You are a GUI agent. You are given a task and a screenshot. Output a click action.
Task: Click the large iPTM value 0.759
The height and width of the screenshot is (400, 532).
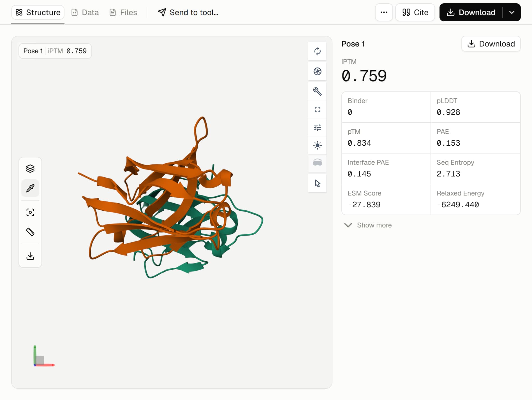click(x=364, y=76)
